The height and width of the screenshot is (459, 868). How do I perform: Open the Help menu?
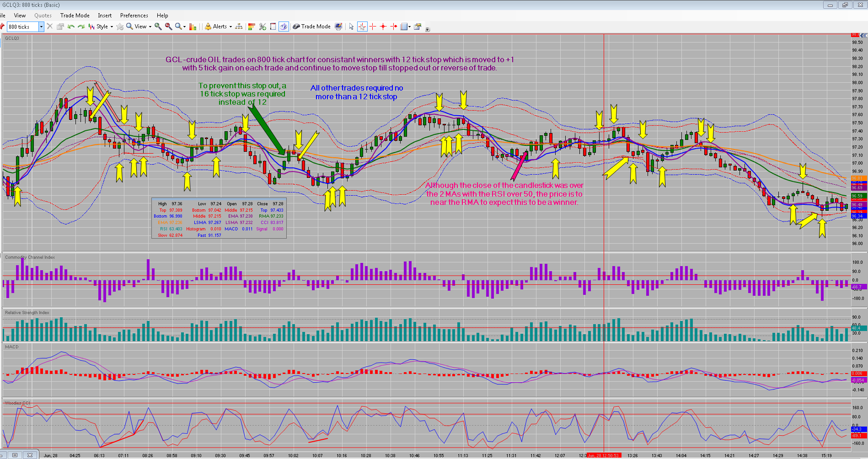point(162,16)
